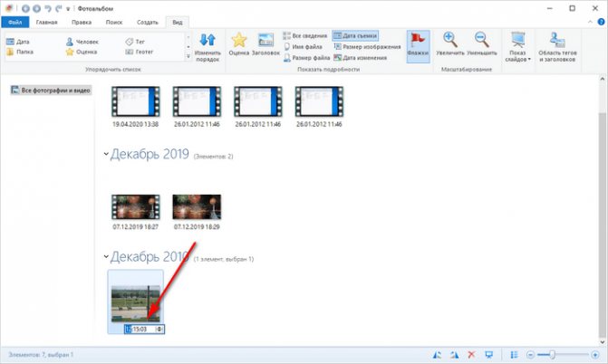This screenshot has height=364, width=608.
Task: Click the redo arrow in the quick access toolbar
Action: [x=59, y=8]
